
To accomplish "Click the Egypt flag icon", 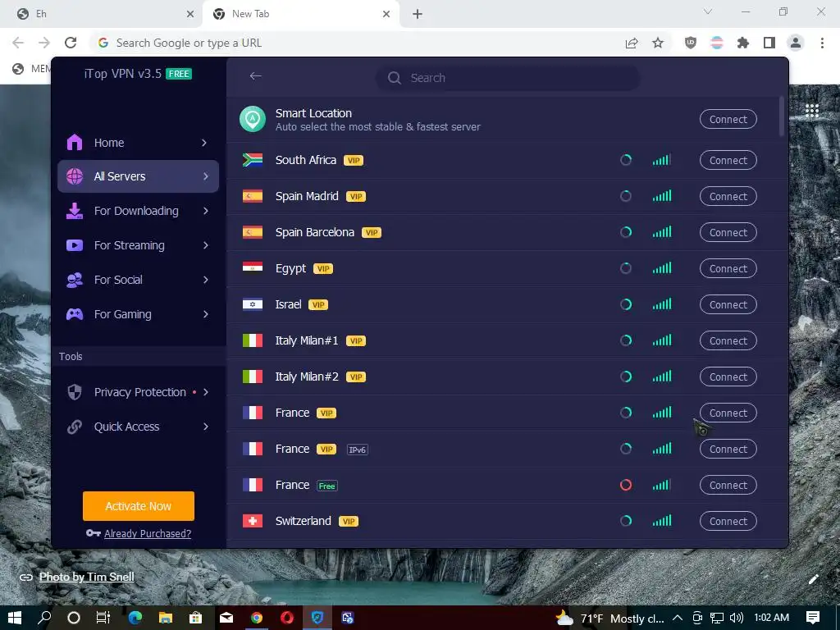I will tap(253, 268).
